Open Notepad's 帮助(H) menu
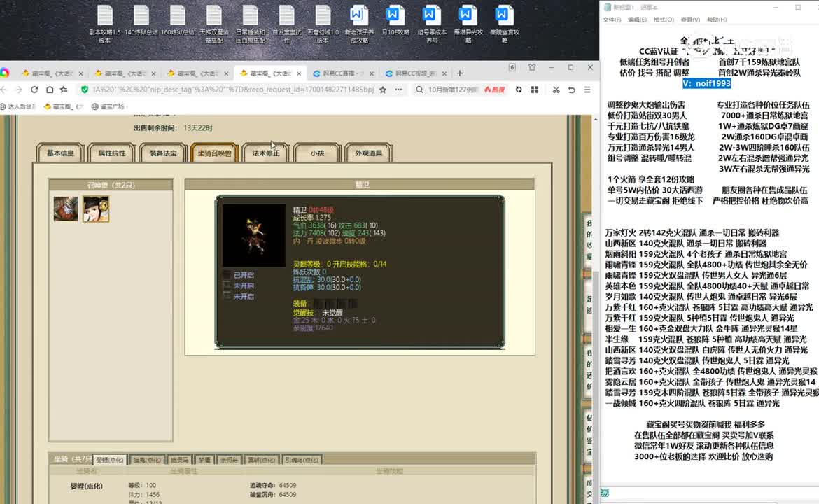Screen dimensions: 819x504 tap(717, 20)
